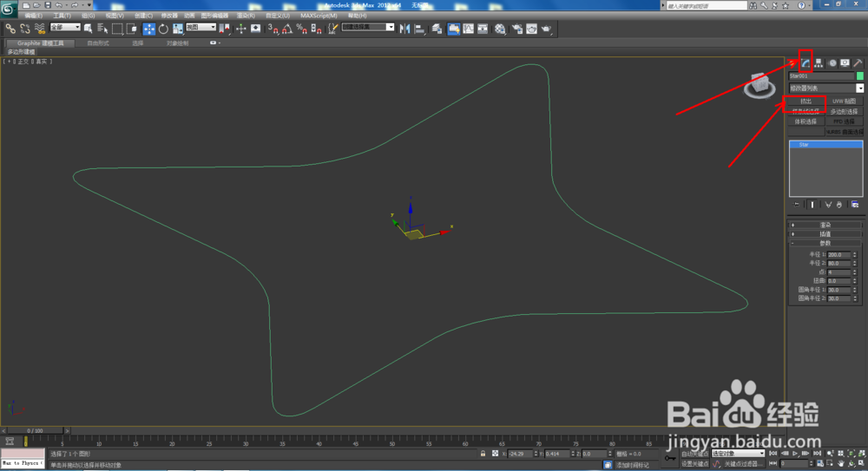Open the Hierarchy command panel tab
Viewport: 868px width, 471px height.
[819, 63]
